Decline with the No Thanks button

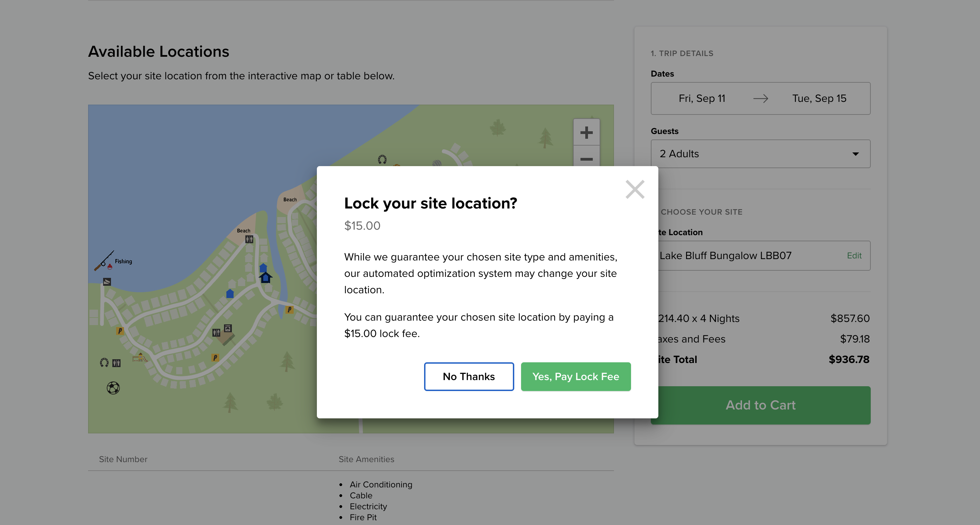pos(469,376)
